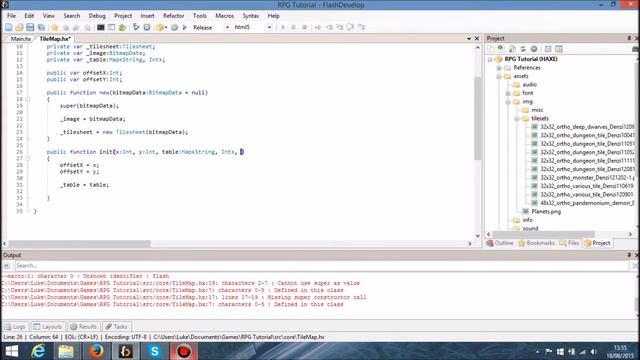Open the File menu
640x360 pixels.
pos(11,16)
